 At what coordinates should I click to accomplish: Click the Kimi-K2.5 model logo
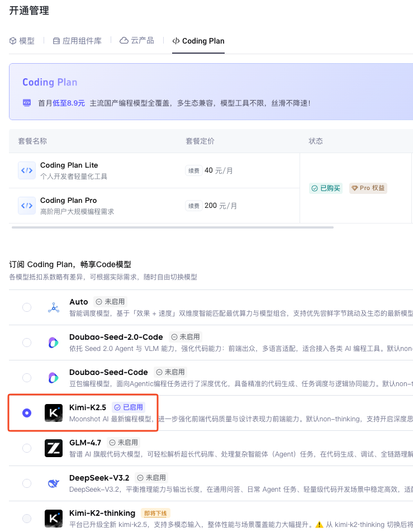tap(54, 413)
